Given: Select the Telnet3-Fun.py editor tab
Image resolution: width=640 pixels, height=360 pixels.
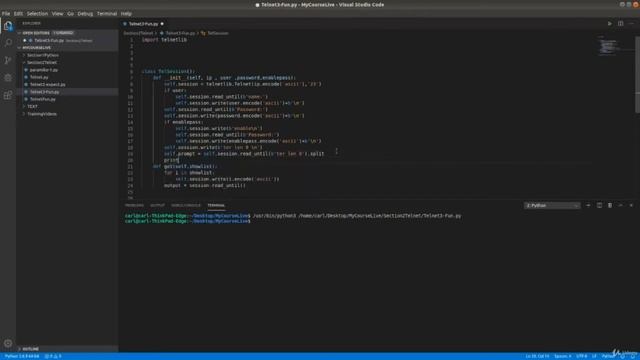Looking at the screenshot, I should pos(144,24).
